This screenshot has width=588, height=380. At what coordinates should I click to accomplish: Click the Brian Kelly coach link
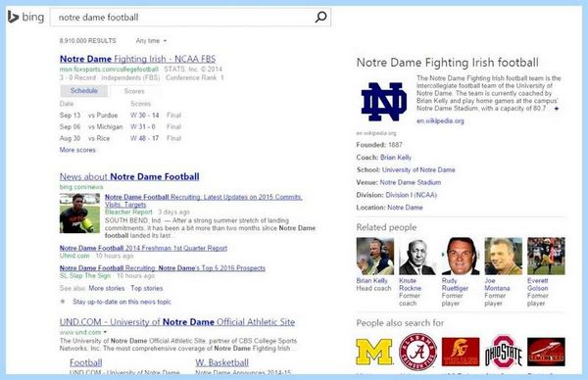click(x=396, y=158)
